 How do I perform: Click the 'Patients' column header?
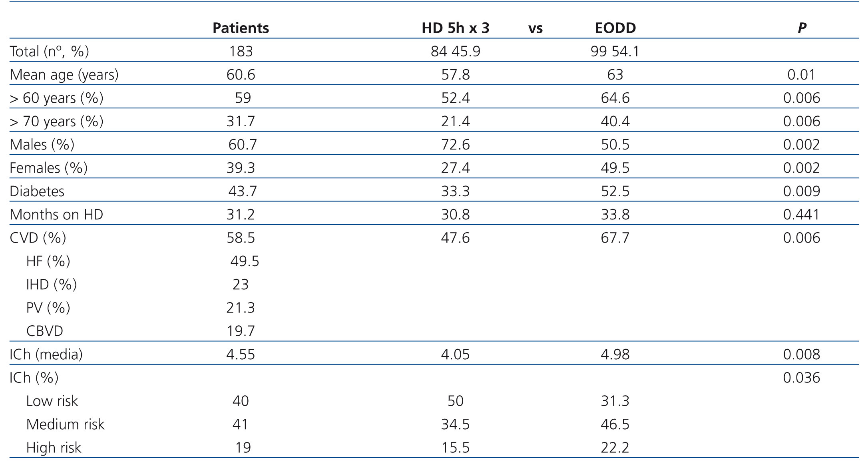tap(241, 28)
